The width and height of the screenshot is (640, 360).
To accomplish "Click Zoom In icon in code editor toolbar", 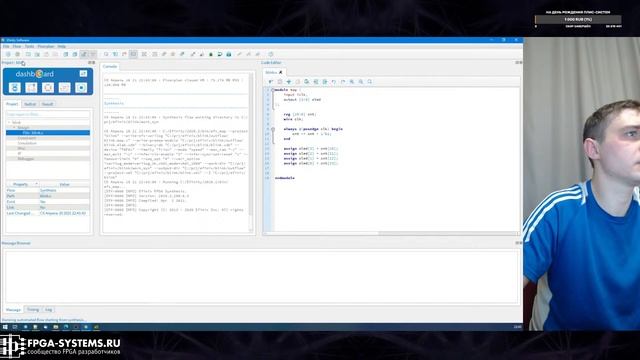I will [352, 82].
